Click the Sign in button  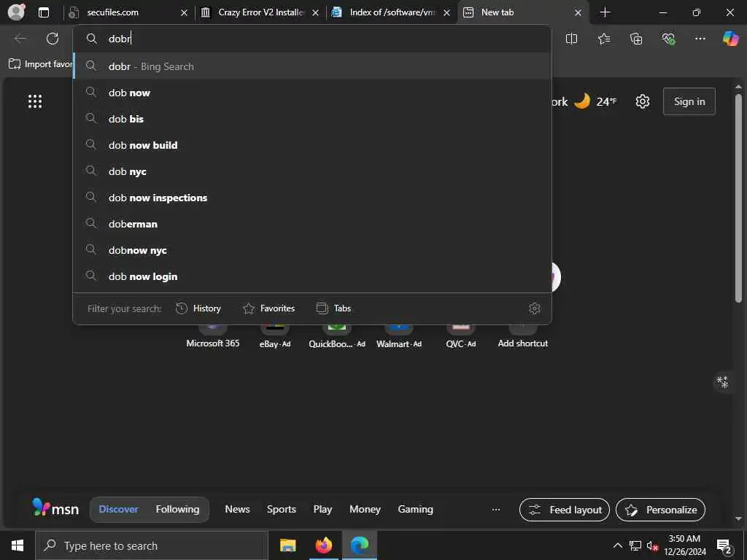point(689,101)
